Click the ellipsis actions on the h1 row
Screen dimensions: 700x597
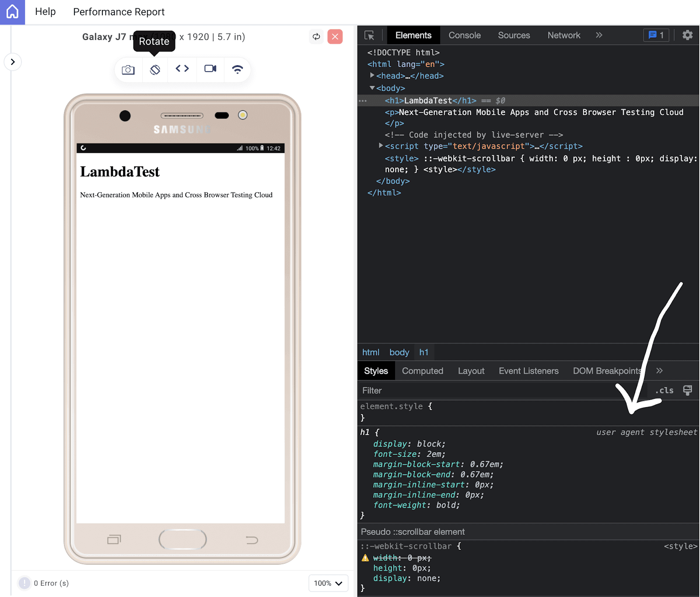click(363, 101)
